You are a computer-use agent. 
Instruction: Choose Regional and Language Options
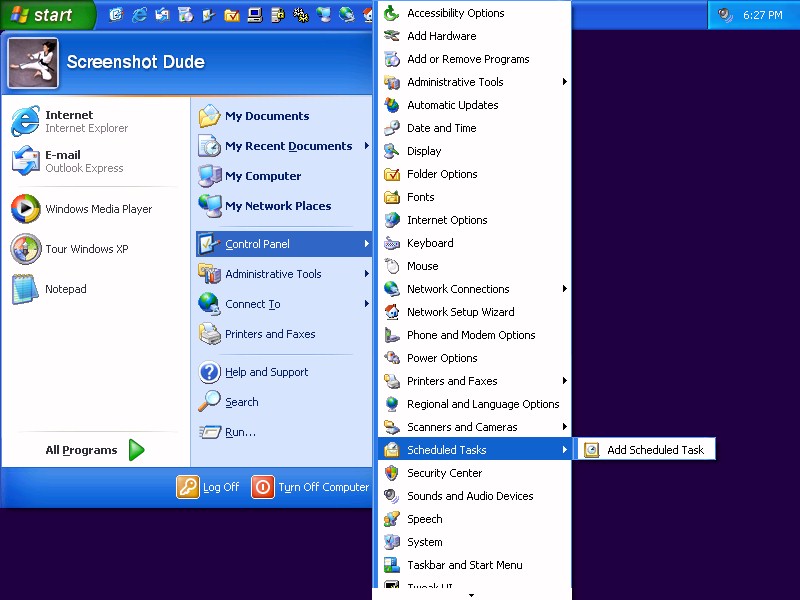point(483,404)
